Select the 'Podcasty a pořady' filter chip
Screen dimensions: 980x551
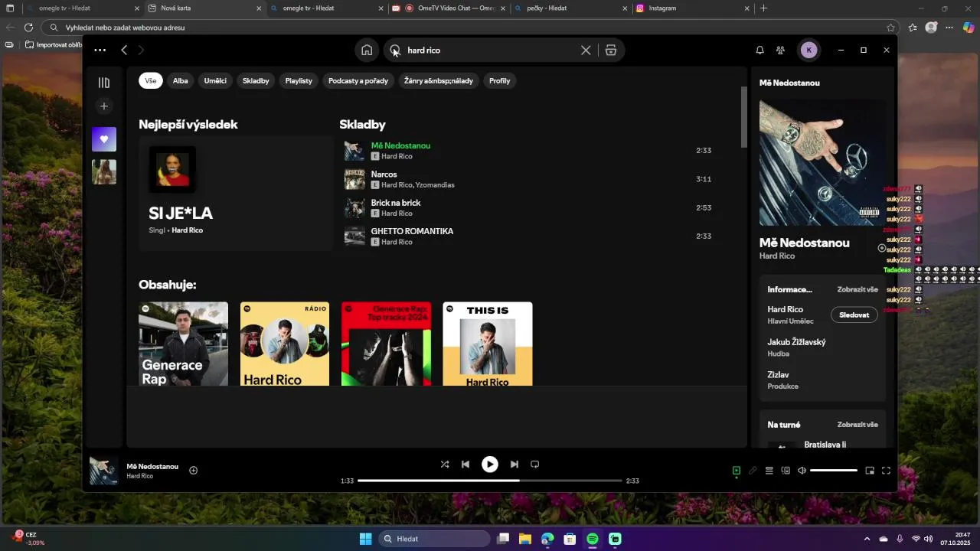(358, 81)
